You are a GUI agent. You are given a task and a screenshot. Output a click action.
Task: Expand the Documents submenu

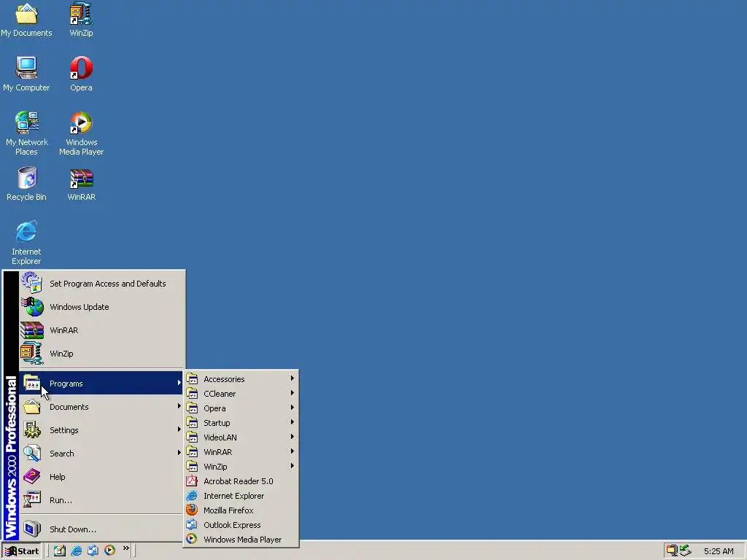(101, 407)
